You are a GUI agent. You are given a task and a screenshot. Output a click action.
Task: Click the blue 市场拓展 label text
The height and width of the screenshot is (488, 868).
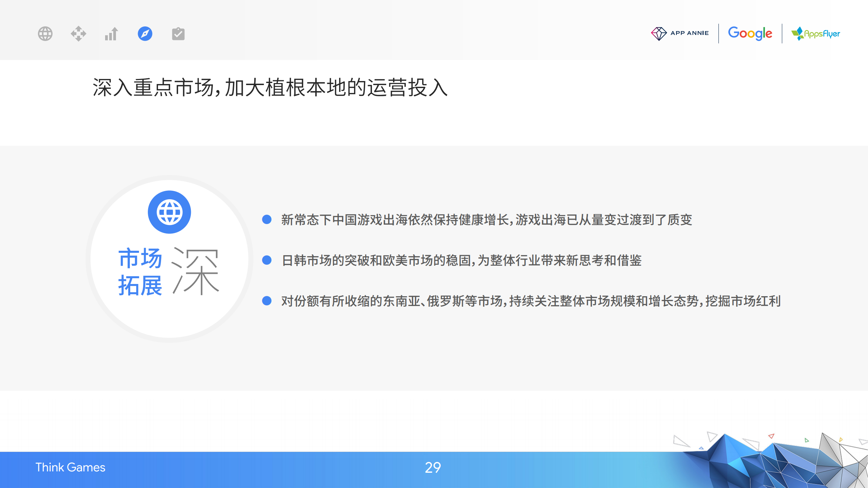140,272
